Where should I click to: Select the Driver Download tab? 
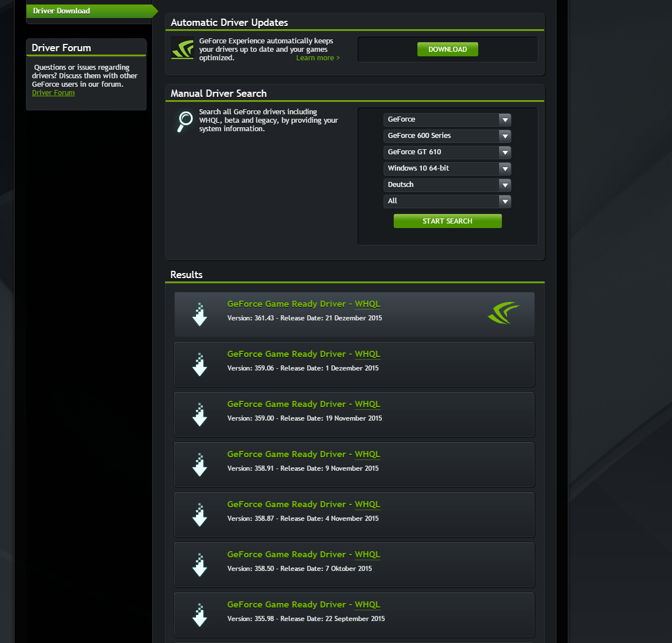(x=92, y=11)
